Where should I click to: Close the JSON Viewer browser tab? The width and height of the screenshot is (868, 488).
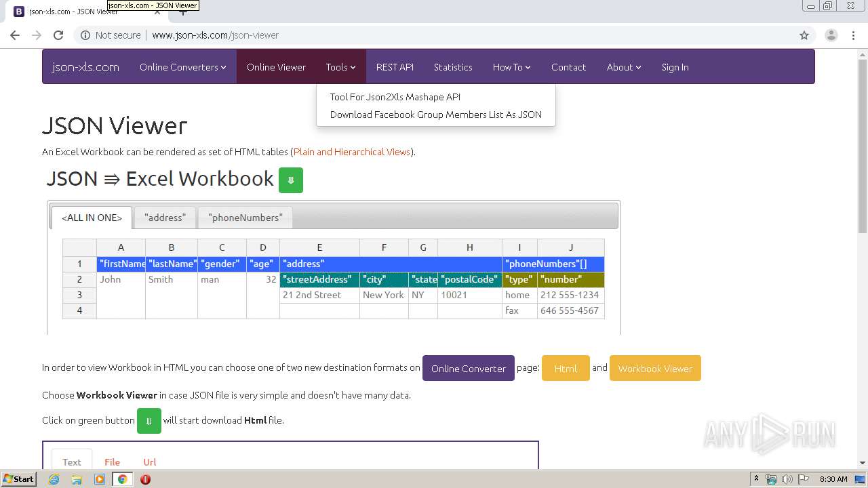pos(157,12)
